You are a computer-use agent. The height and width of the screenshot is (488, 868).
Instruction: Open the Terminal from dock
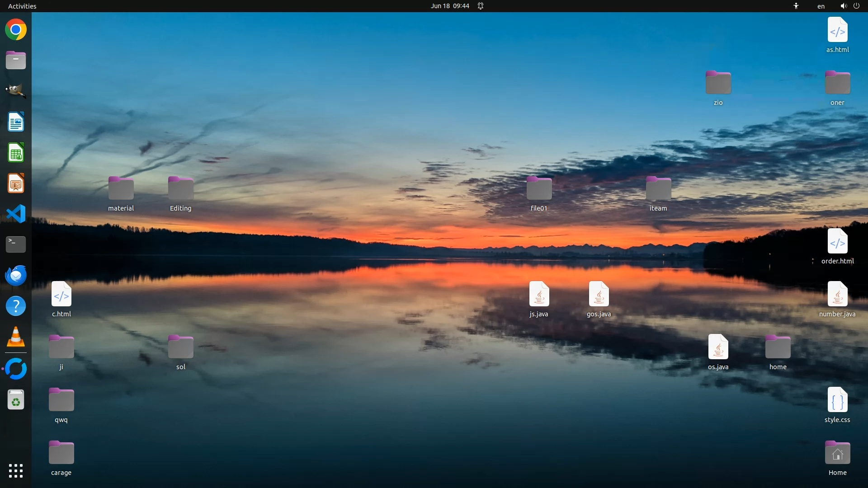(16, 244)
